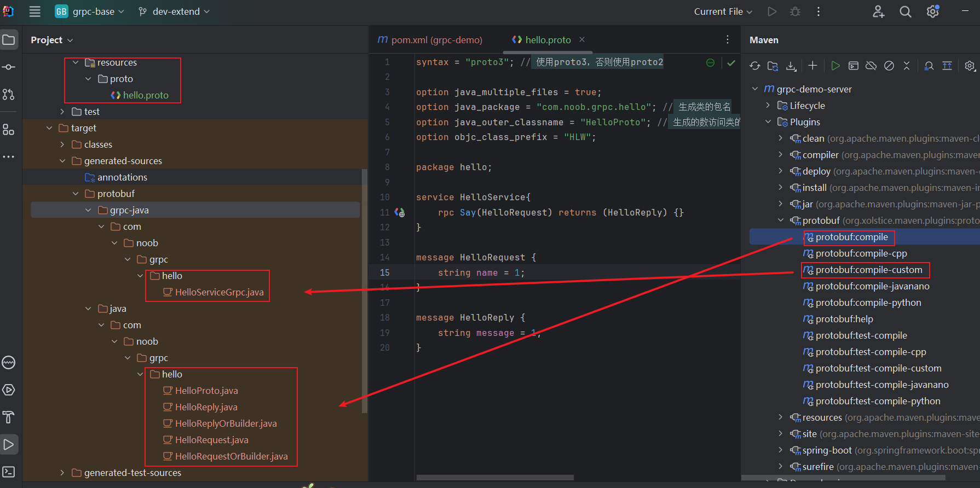Viewport: 980px width, 488px height.
Task: Click the Run Maven Build play icon
Action: click(x=835, y=66)
